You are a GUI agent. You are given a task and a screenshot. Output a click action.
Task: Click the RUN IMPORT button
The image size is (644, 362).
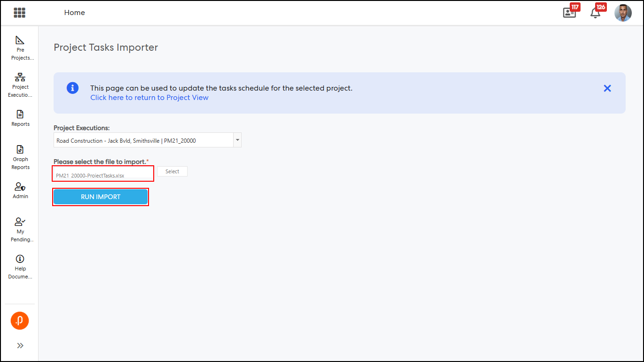coord(101,197)
